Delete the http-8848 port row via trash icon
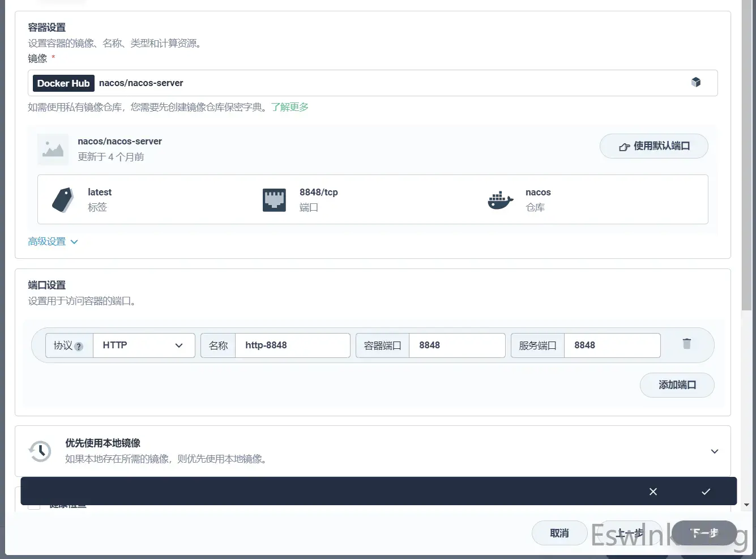 pos(686,344)
